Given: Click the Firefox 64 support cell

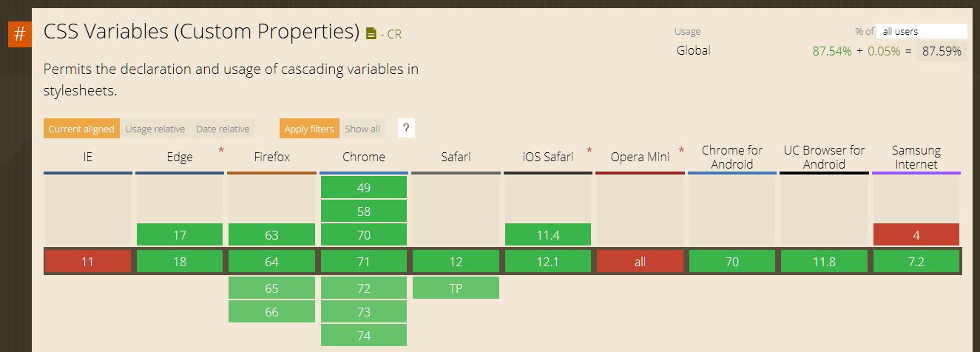Looking at the screenshot, I should pos(271,261).
